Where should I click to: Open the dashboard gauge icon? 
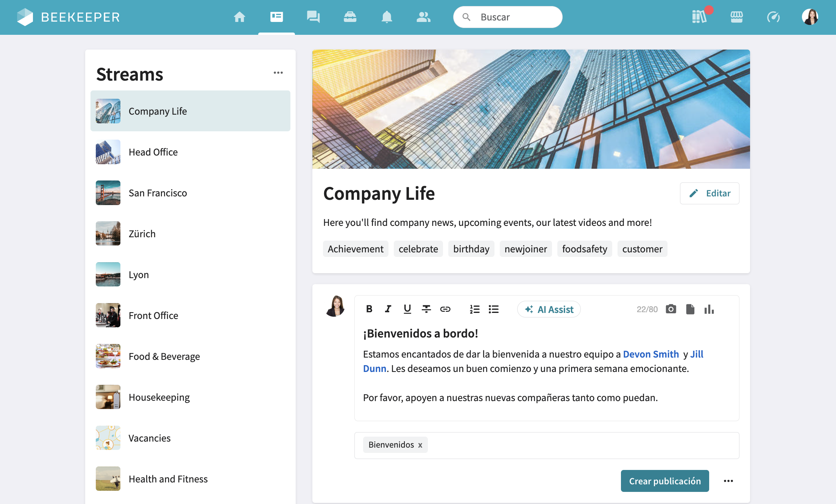pos(773,17)
